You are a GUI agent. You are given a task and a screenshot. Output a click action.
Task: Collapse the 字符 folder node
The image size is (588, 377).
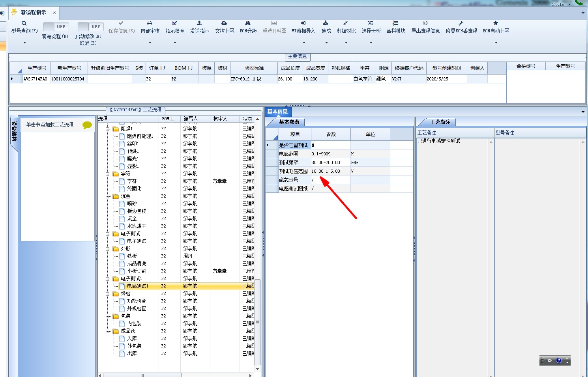tap(108, 174)
